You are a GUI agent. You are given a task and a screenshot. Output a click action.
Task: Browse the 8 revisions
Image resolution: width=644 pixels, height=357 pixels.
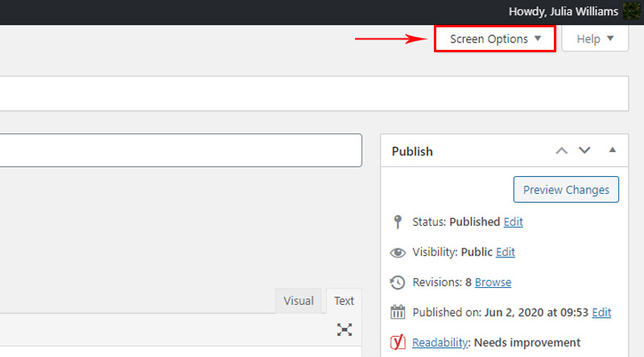(493, 282)
